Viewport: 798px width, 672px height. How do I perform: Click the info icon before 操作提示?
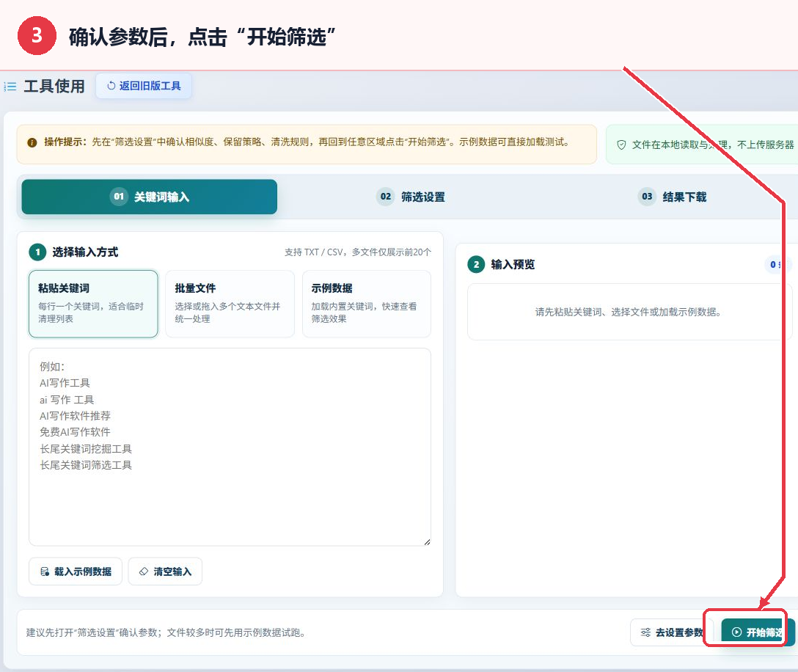click(x=32, y=142)
